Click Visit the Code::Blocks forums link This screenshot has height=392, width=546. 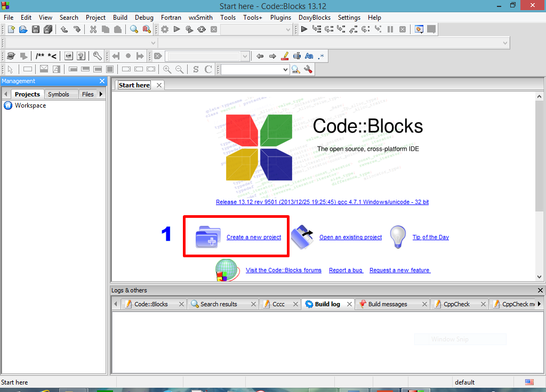[284, 270]
